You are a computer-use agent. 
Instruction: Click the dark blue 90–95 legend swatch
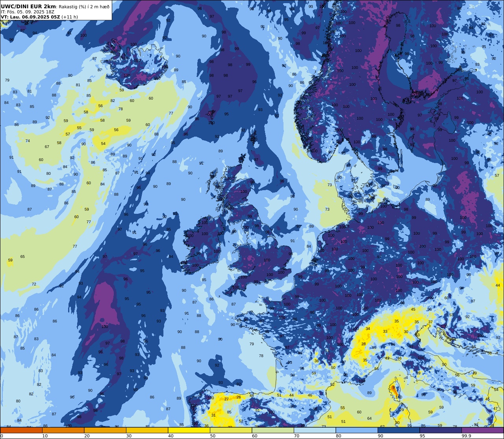click(x=398, y=430)
